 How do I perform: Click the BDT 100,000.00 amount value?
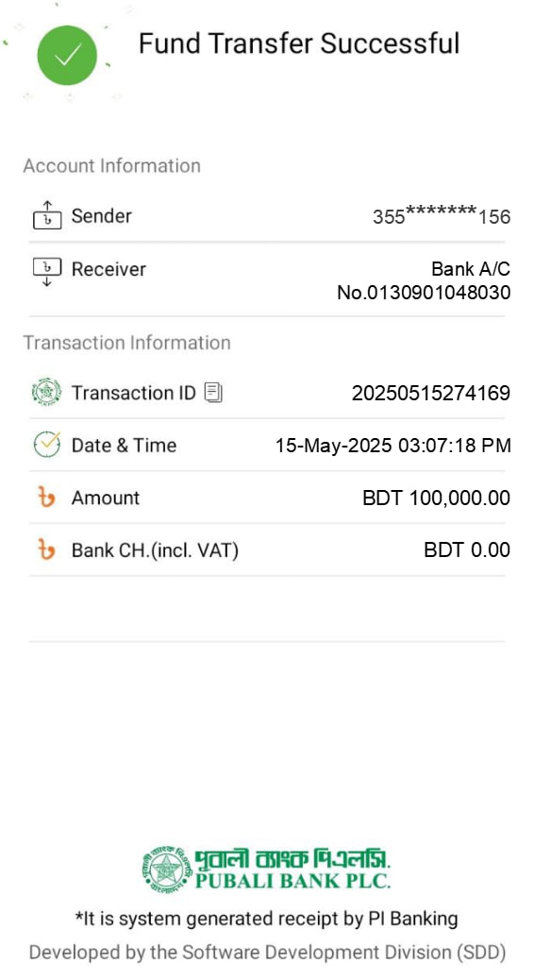[x=437, y=498]
